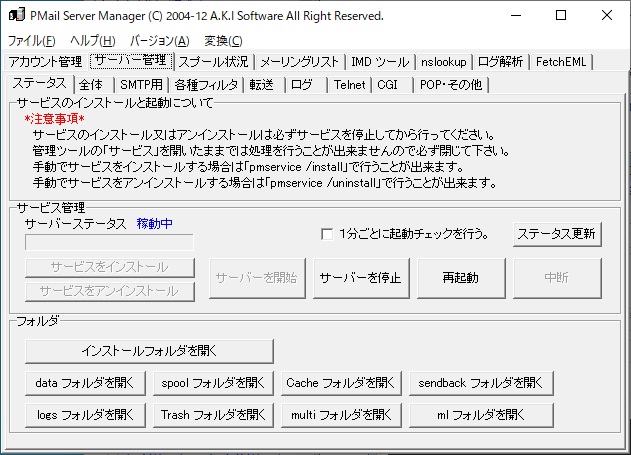
Task: Open the 変換(C) menu
Action: (x=223, y=41)
